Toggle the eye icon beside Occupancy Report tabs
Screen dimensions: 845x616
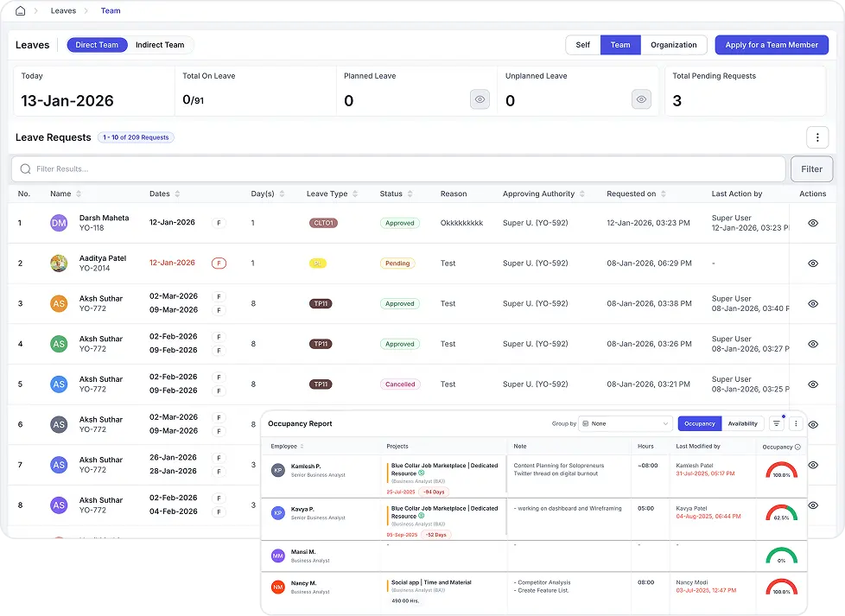click(815, 423)
